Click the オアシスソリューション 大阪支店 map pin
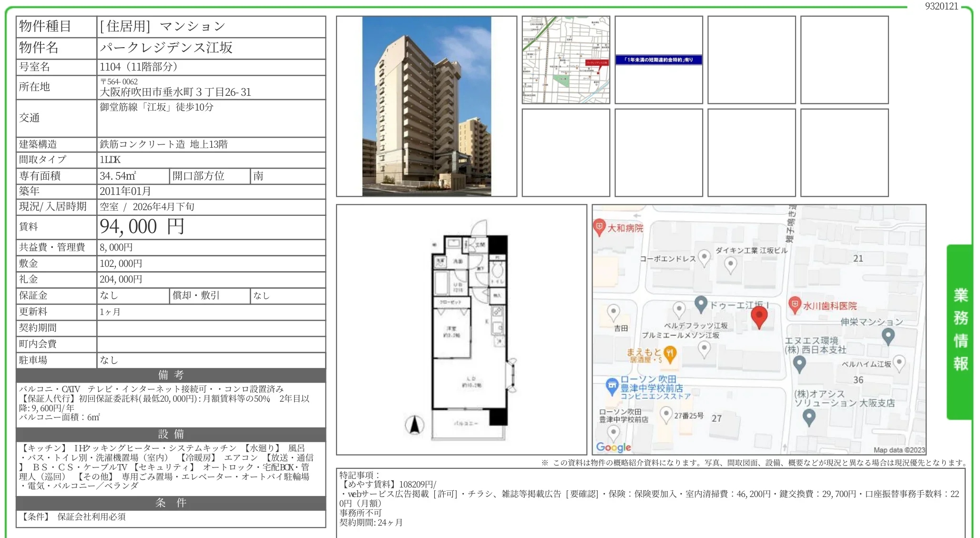 (x=809, y=417)
